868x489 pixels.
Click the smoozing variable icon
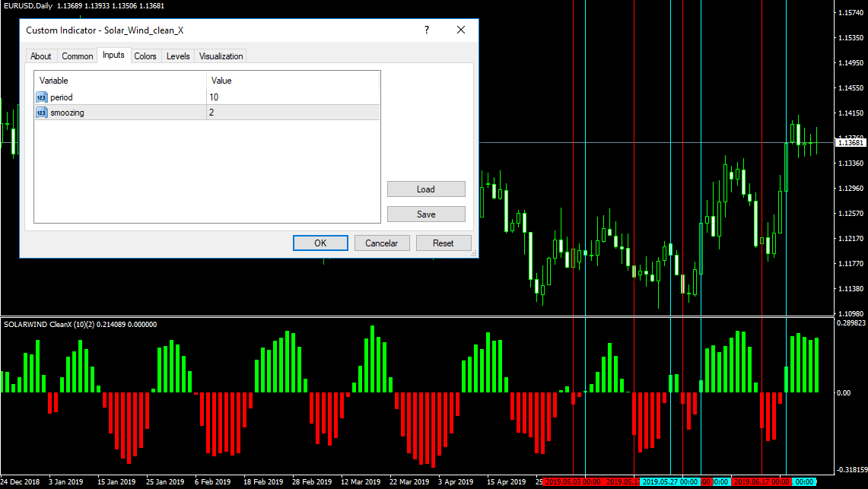pyautogui.click(x=42, y=113)
